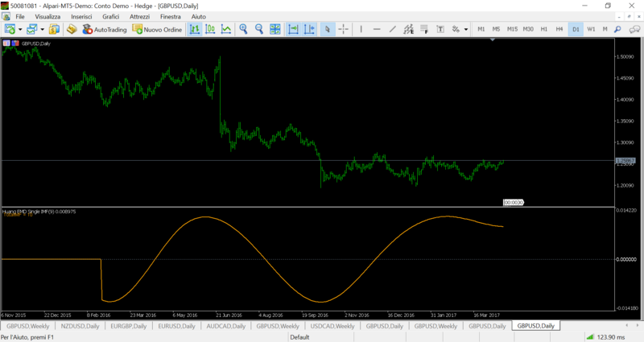
Task: Zoom in on the chart
Action: click(244, 29)
